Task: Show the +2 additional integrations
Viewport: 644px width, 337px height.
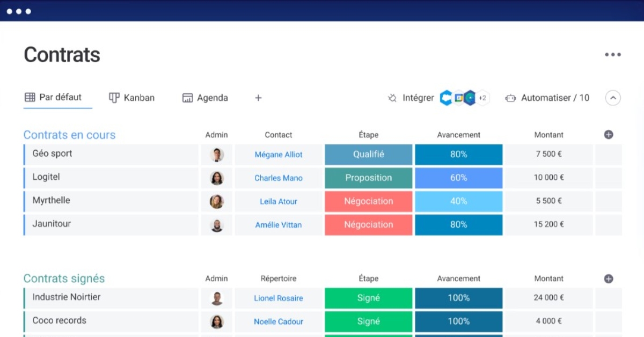Action: tap(482, 98)
